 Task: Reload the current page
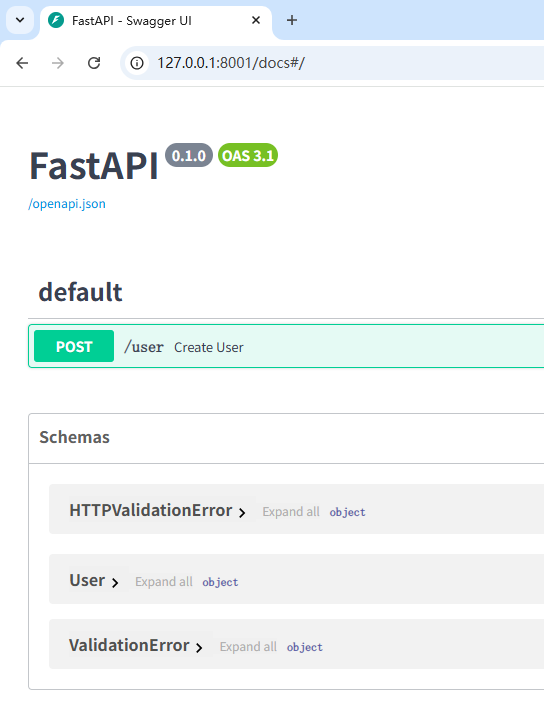(94, 63)
